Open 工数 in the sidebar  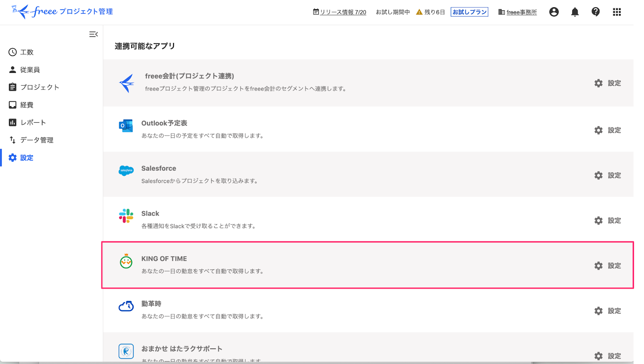tap(21, 52)
